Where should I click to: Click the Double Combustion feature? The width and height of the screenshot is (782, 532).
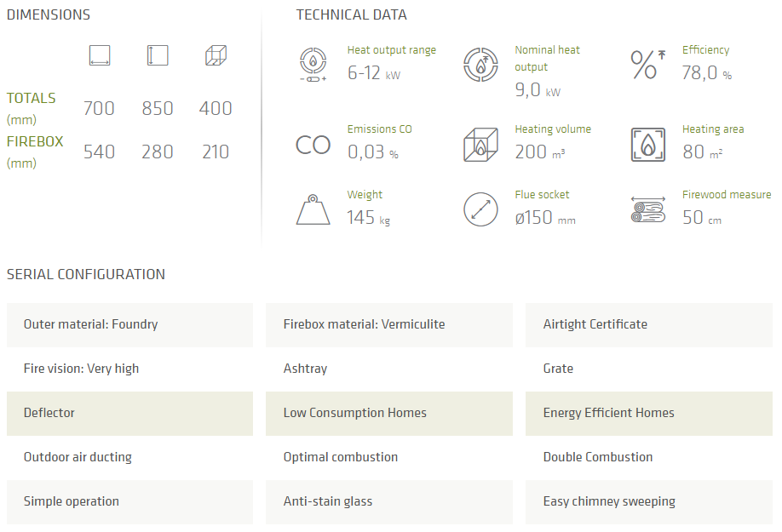[649, 457]
